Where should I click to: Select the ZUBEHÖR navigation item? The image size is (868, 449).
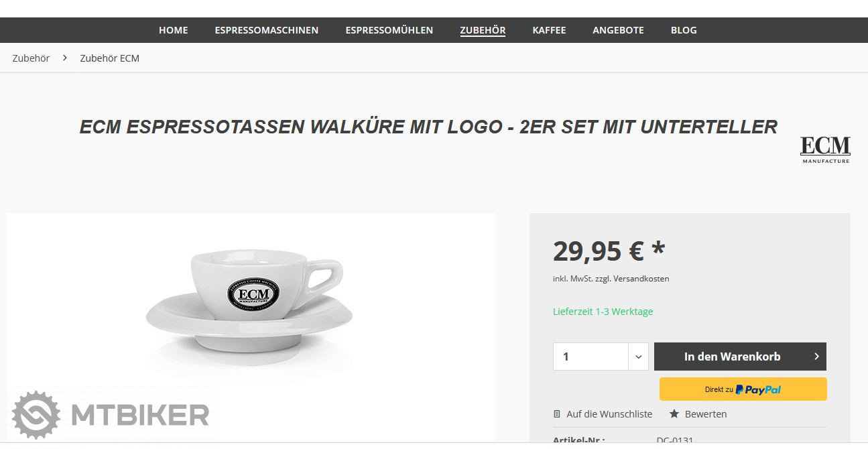[x=483, y=30]
